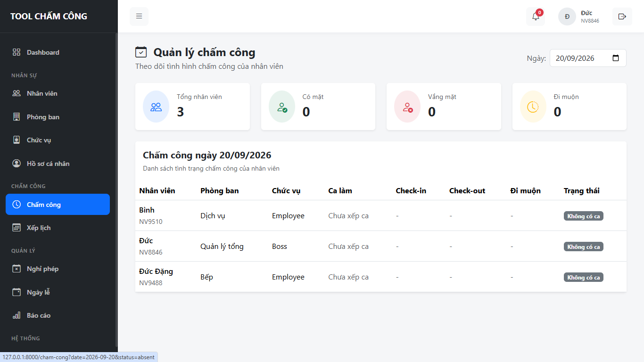
Task: Filter by the Đi muộn card
Action: click(x=570, y=107)
